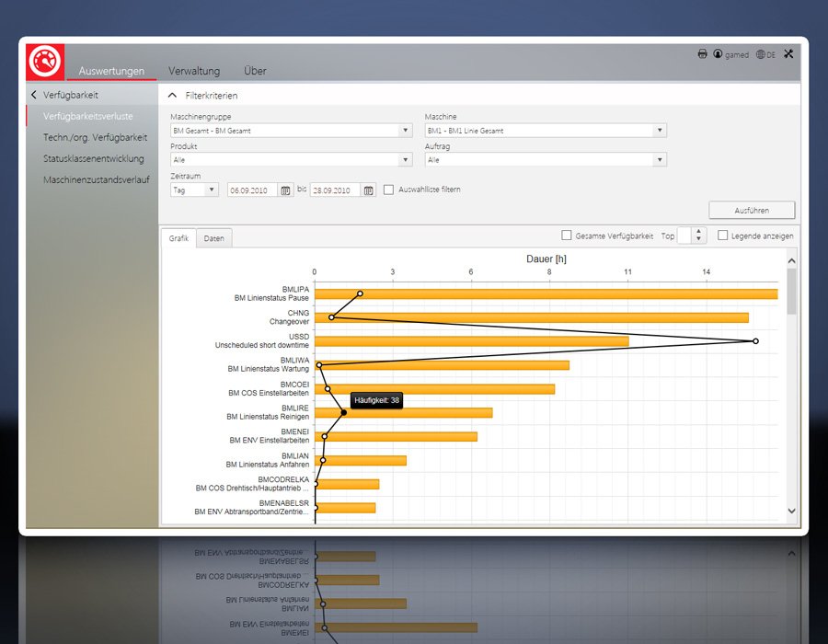This screenshot has height=644, width=828.
Task: Open Techn./org. Verfügbarkeit report
Action: [95, 137]
